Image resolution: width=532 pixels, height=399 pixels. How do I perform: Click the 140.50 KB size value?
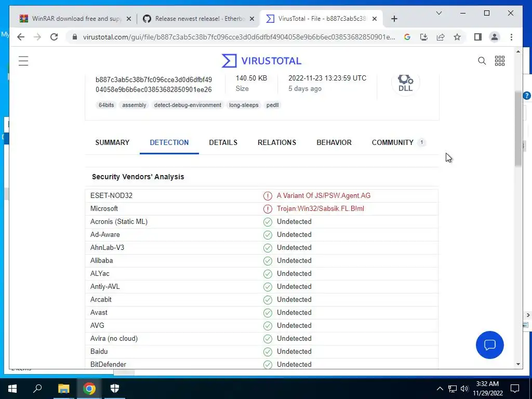tap(251, 78)
